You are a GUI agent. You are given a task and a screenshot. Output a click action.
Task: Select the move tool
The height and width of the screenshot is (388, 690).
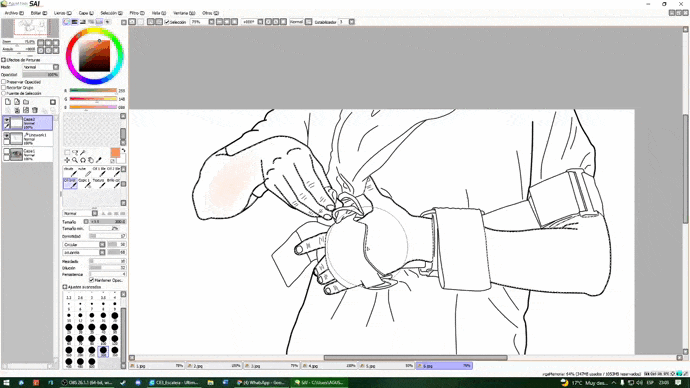tap(67, 160)
